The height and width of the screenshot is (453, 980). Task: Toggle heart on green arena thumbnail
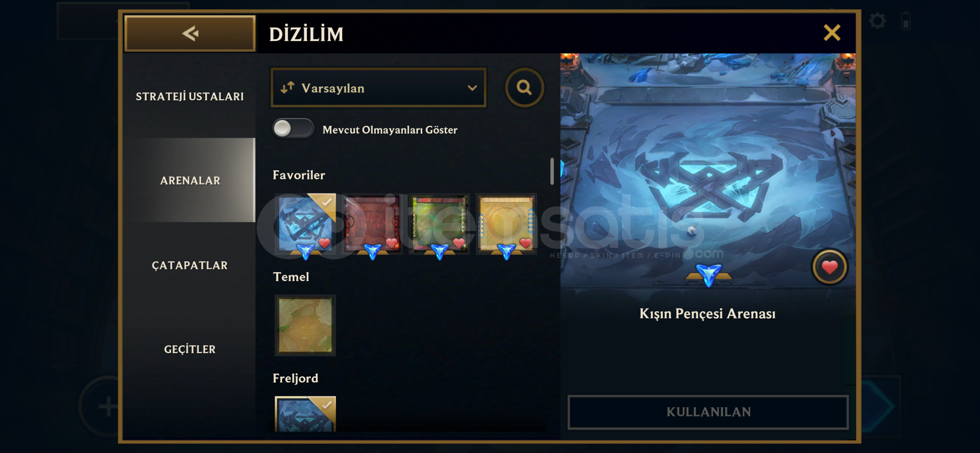[459, 242]
